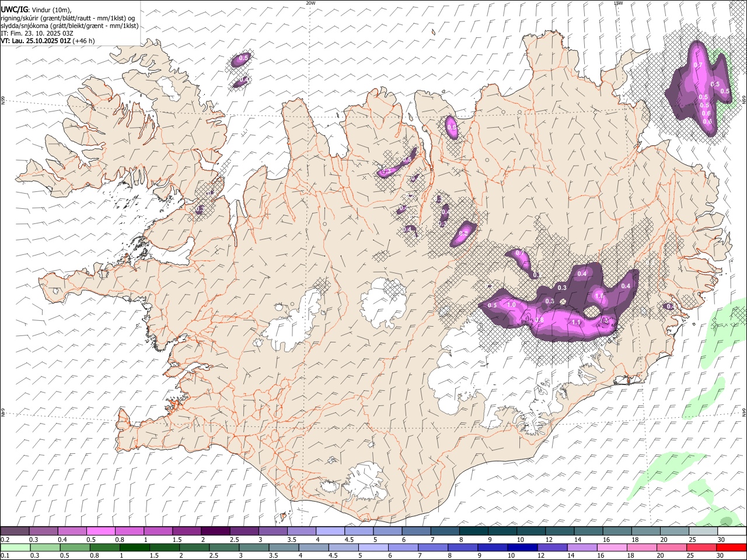Click the '0.2' label under the top legend bar
This screenshot has width=747, height=560.
[5, 540]
